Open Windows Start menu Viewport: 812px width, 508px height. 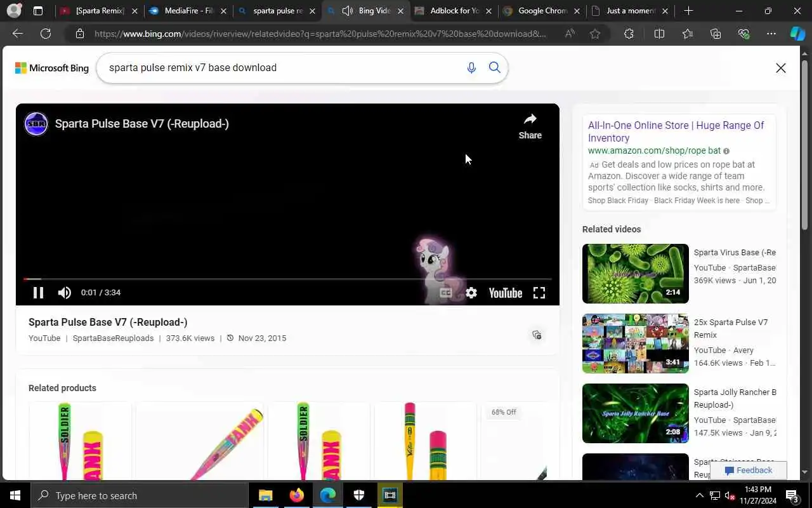tap(15, 495)
